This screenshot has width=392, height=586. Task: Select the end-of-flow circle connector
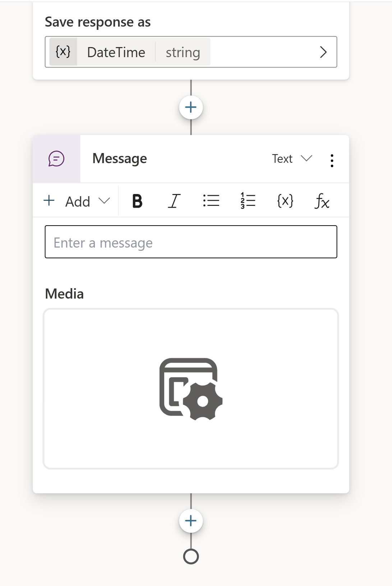pos(191,557)
